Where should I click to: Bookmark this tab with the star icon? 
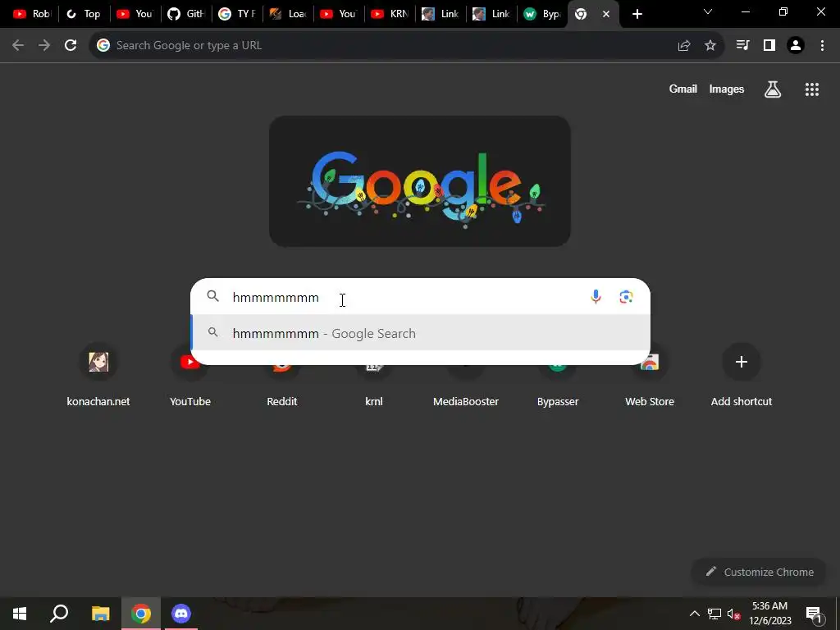(x=710, y=46)
